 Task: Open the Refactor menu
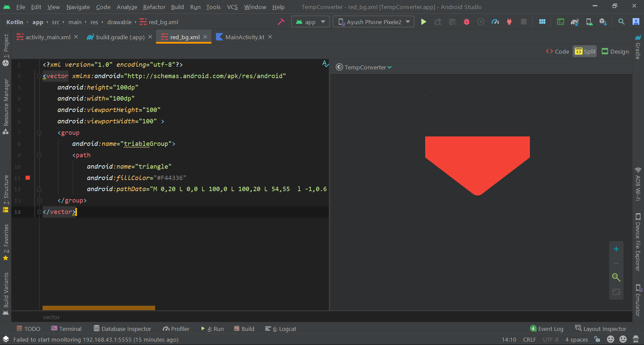[x=154, y=7]
